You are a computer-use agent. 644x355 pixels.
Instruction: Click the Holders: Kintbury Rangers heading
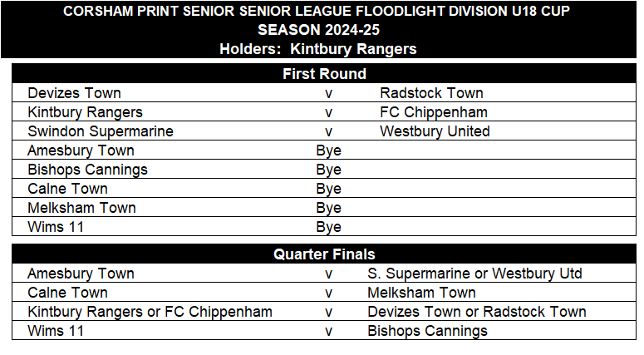click(317, 49)
